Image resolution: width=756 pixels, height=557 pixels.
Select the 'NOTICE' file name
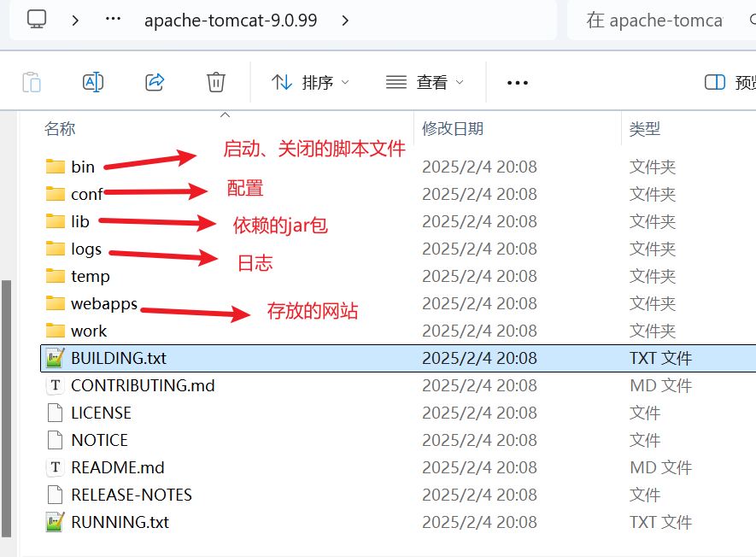pos(99,440)
